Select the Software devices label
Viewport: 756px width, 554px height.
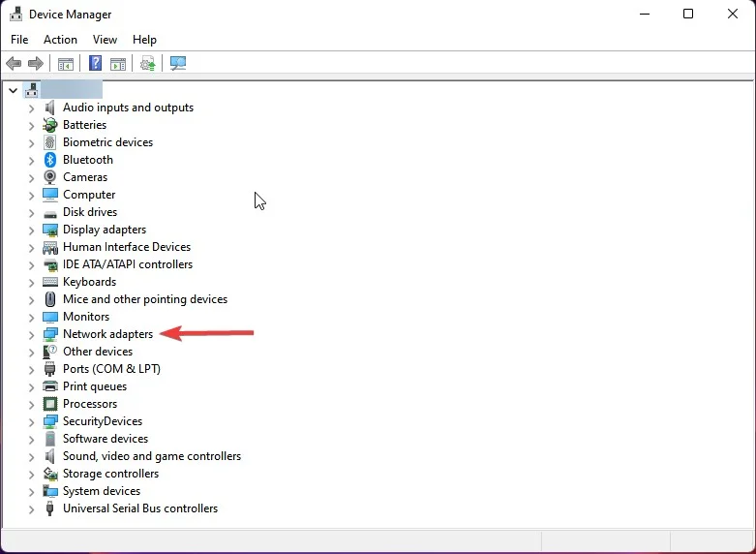pos(106,439)
